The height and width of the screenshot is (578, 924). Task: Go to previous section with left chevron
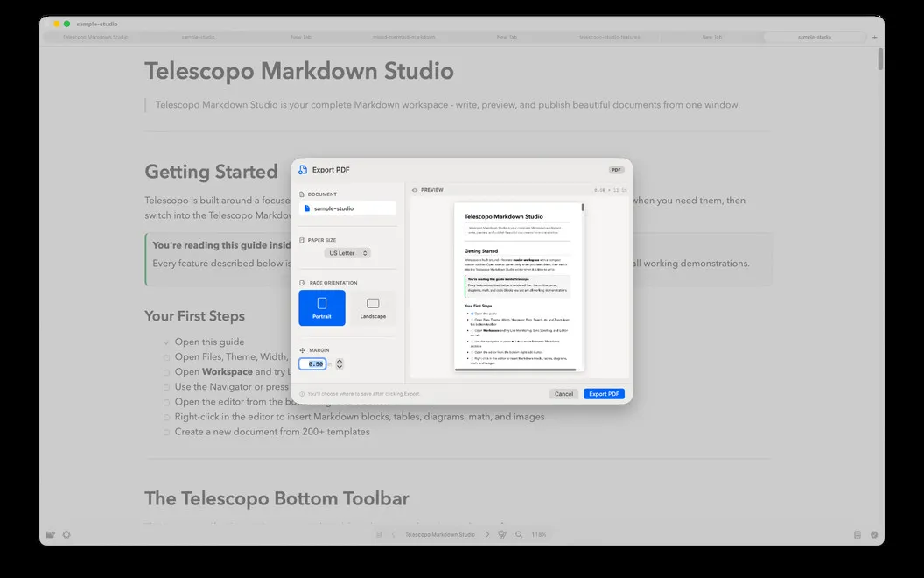pos(394,534)
